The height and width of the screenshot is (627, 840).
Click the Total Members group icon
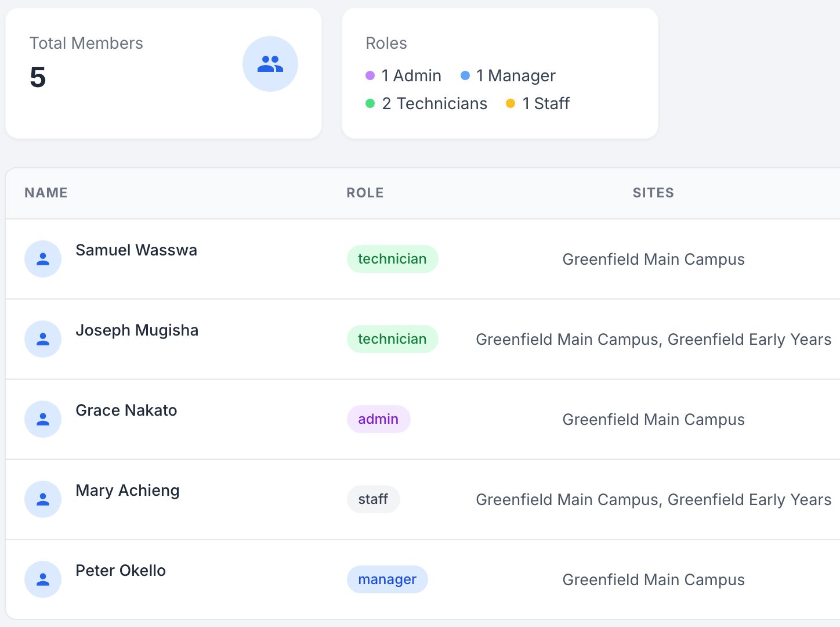click(270, 64)
